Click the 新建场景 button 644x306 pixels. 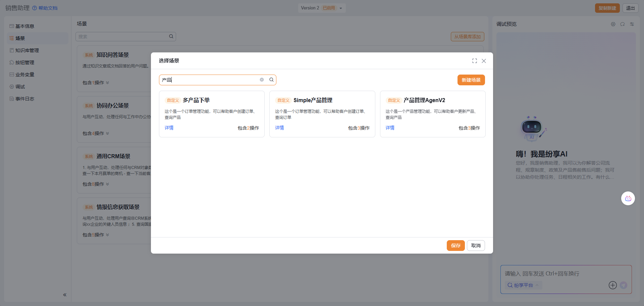(x=471, y=80)
